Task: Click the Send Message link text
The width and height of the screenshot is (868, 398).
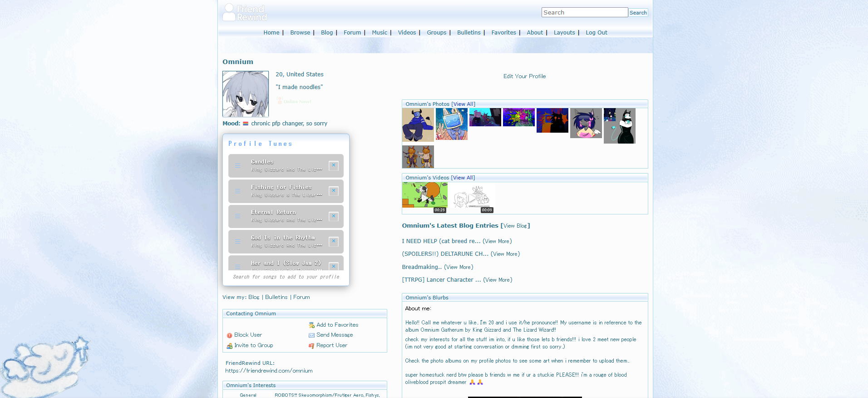Action: coord(335,335)
